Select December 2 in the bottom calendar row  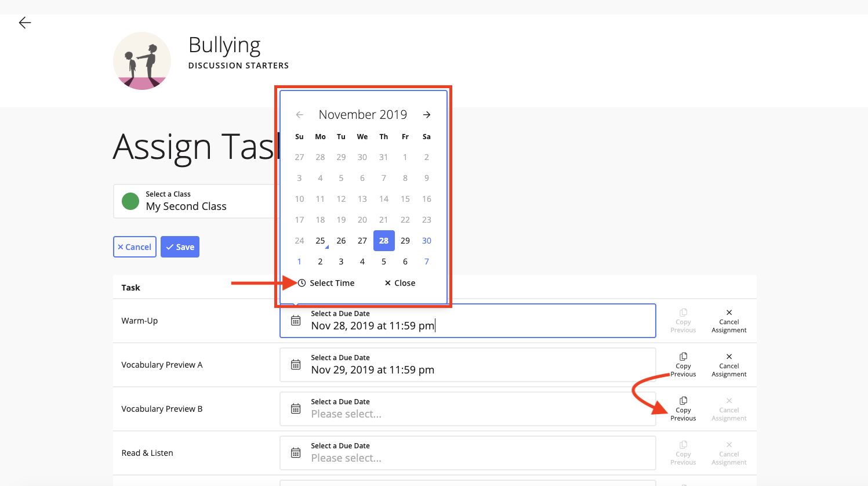pos(320,262)
